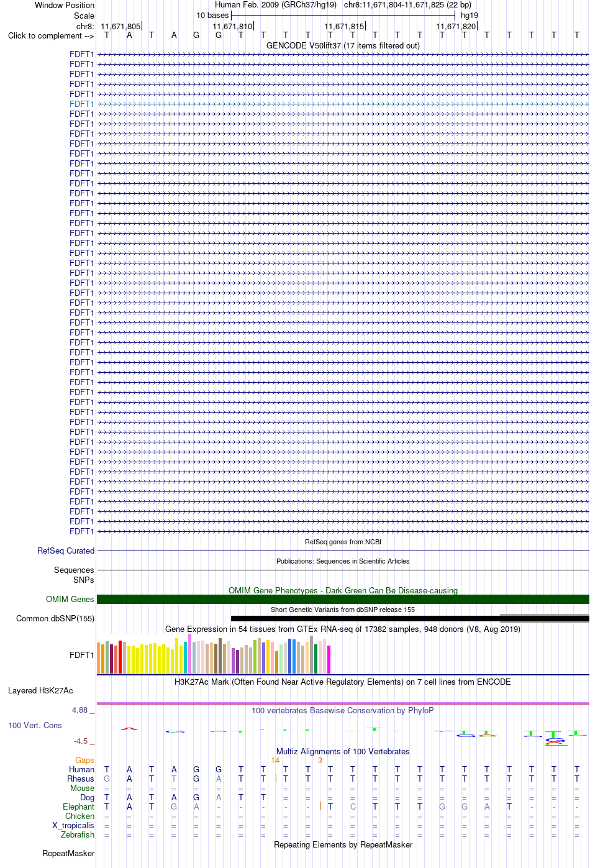Click the 100 Vert. Cons track label

[35, 725]
